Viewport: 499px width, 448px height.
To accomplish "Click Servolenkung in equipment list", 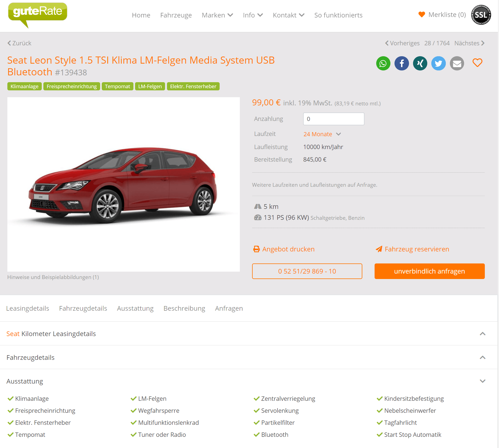I will tap(280, 411).
